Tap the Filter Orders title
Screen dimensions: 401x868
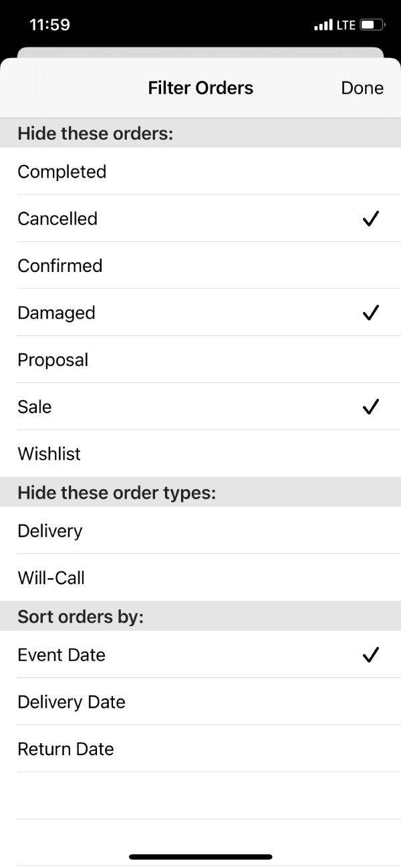click(x=200, y=88)
